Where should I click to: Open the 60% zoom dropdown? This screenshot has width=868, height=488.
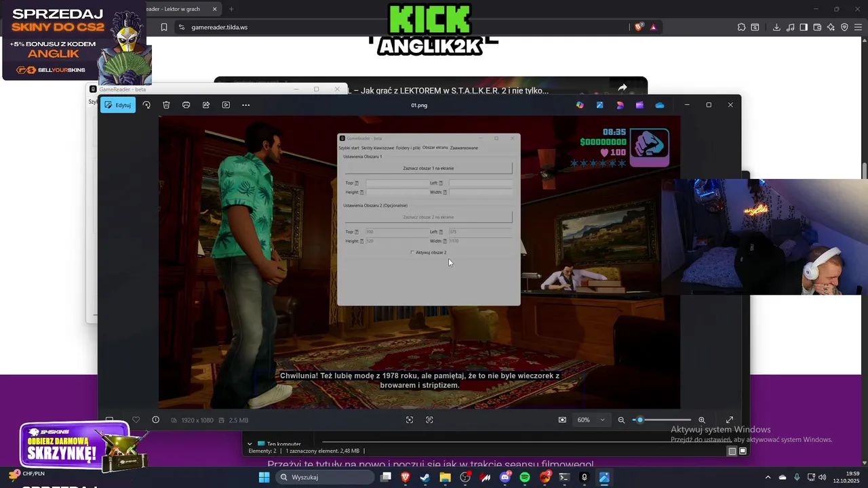coord(591,420)
